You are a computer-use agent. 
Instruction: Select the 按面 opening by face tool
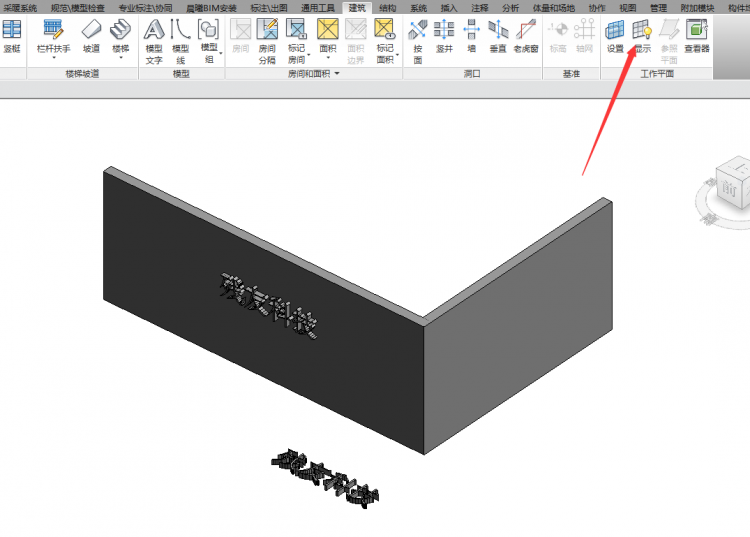tap(418, 38)
